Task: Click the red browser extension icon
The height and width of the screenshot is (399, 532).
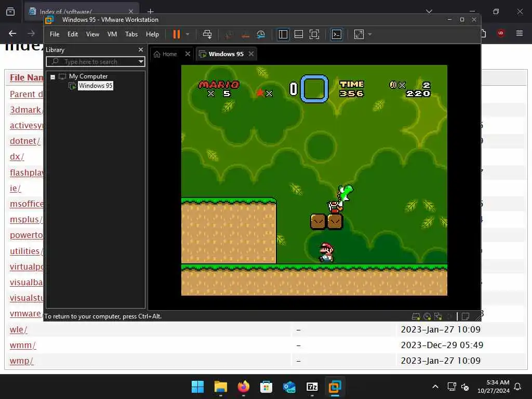Action: (501, 33)
